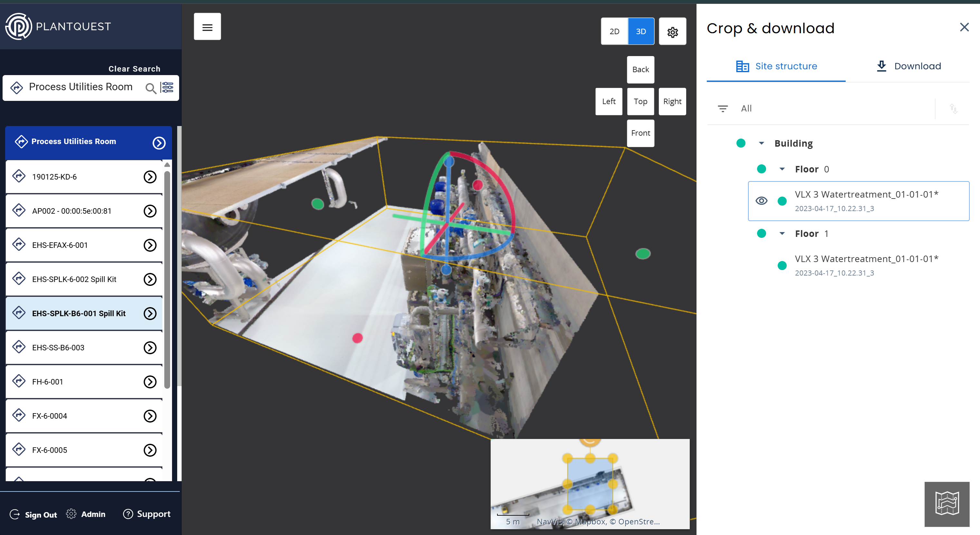
Task: Click the Clear Search link
Action: pyautogui.click(x=134, y=69)
